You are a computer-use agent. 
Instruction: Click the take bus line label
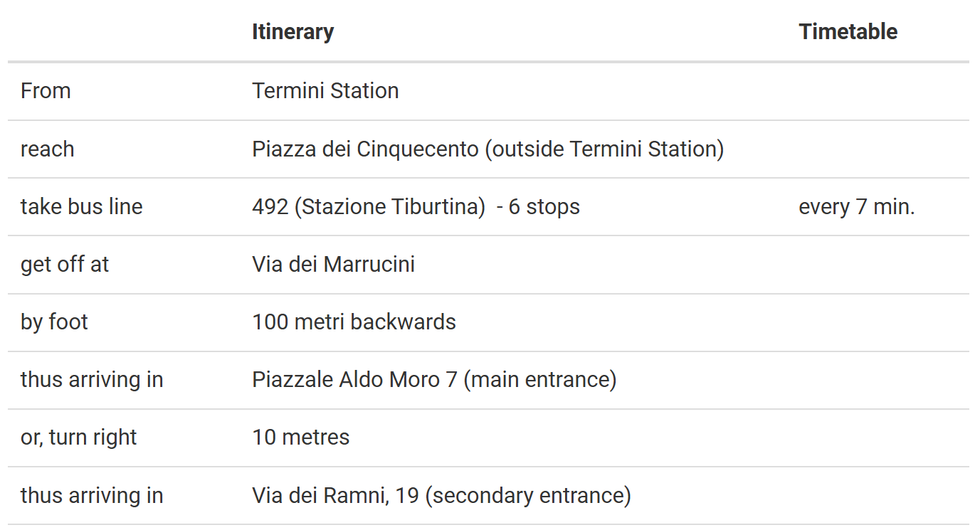pos(81,207)
